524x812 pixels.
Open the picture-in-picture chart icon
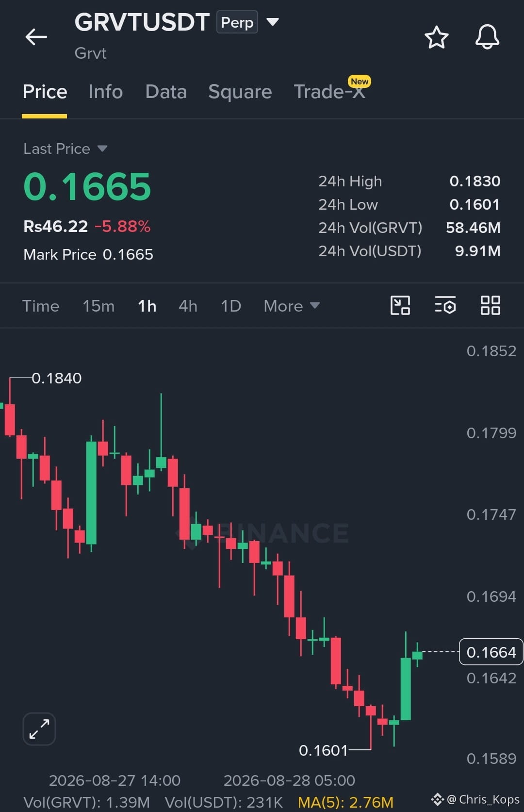pos(400,306)
